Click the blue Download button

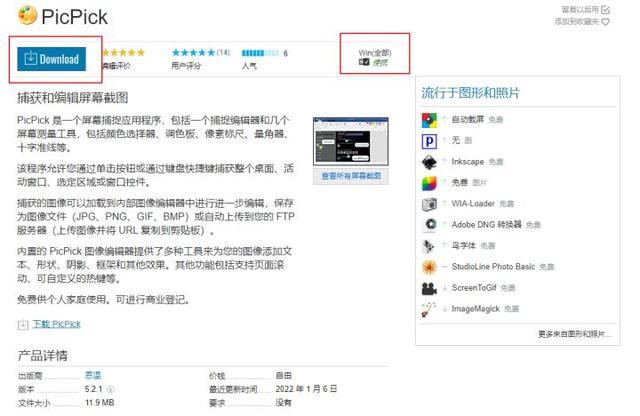tap(51, 59)
